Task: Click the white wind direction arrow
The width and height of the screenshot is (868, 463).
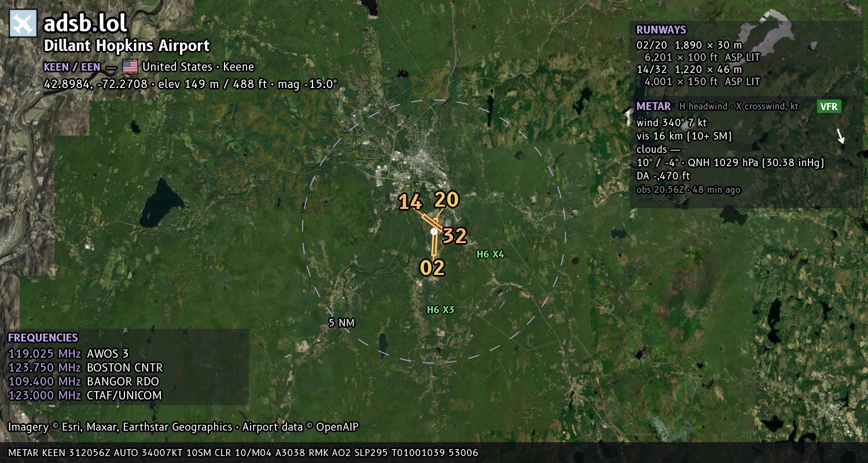Action: (x=841, y=136)
